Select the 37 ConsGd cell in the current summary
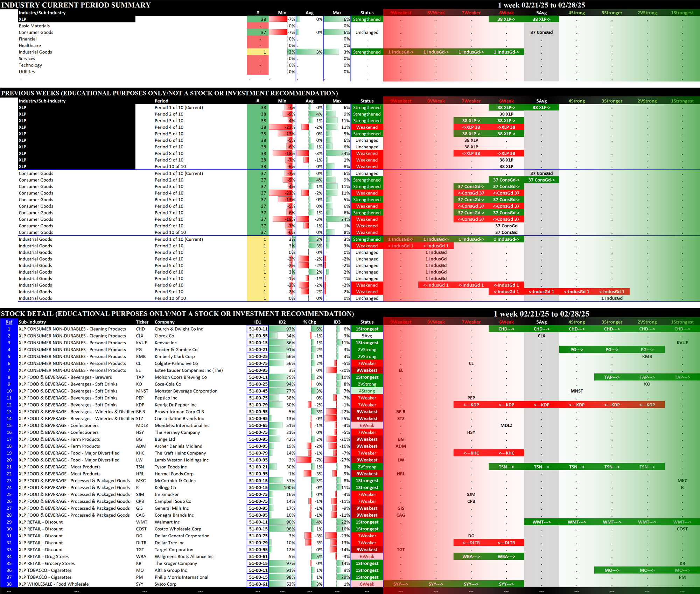The width and height of the screenshot is (700, 594). coord(541,32)
